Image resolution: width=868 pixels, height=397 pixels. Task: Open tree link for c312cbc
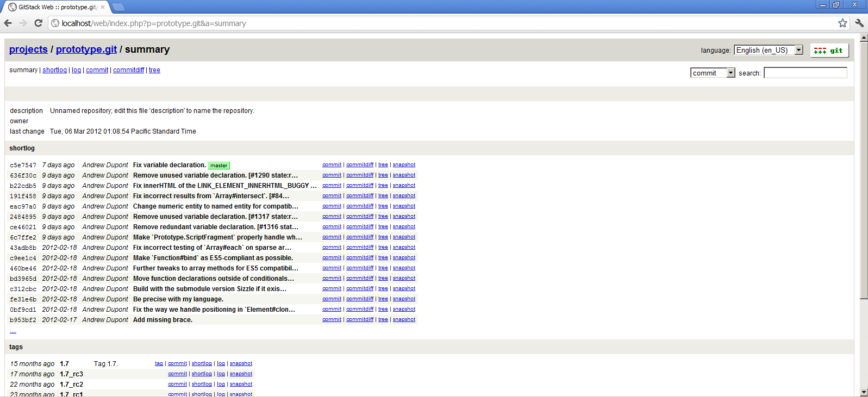[383, 288]
